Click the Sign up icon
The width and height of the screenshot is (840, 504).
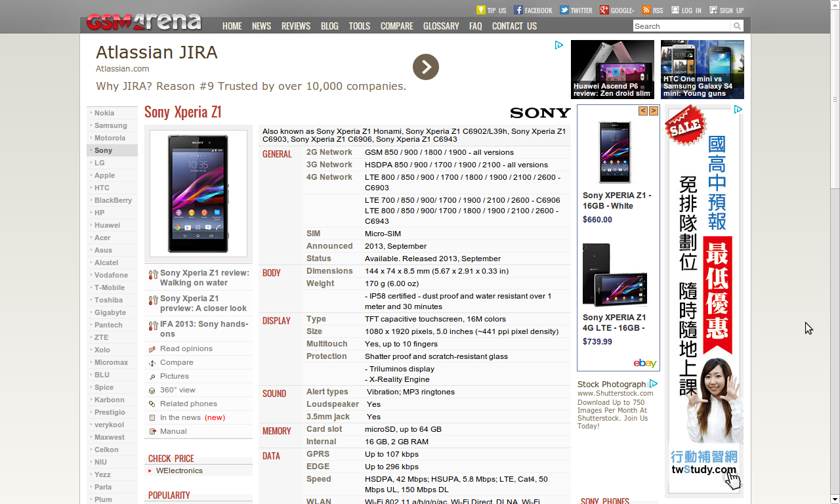click(713, 10)
